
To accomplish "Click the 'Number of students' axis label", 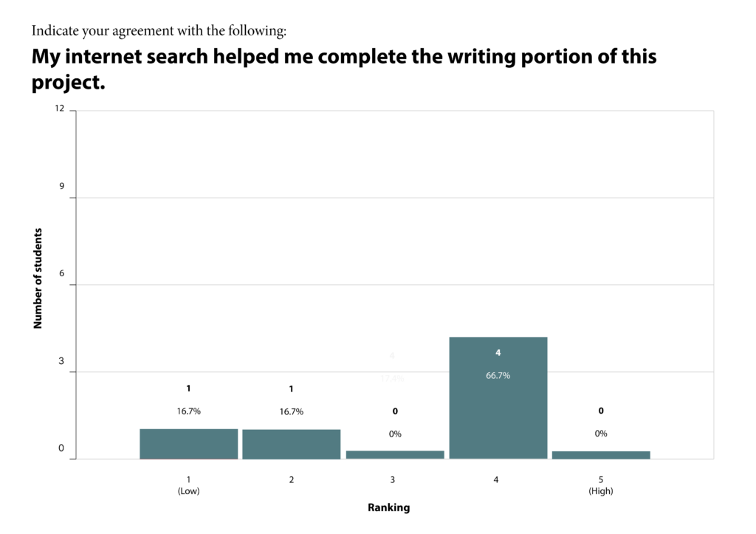I will point(38,278).
